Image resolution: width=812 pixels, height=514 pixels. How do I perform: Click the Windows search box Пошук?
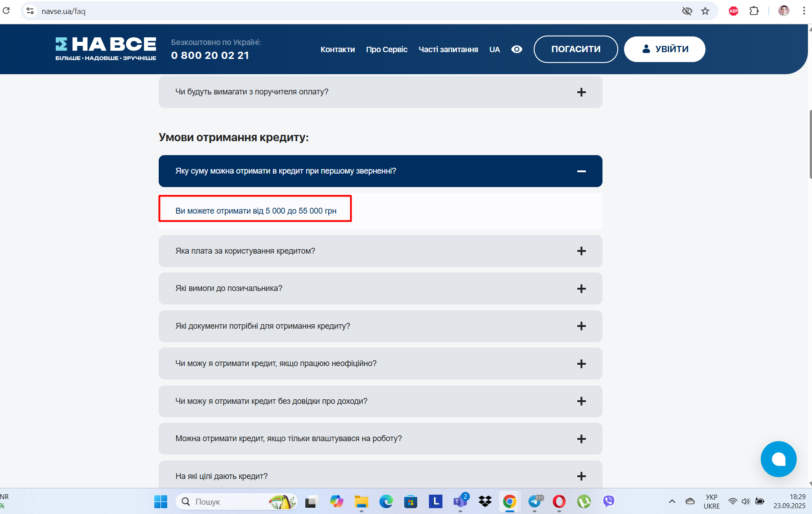click(236, 501)
